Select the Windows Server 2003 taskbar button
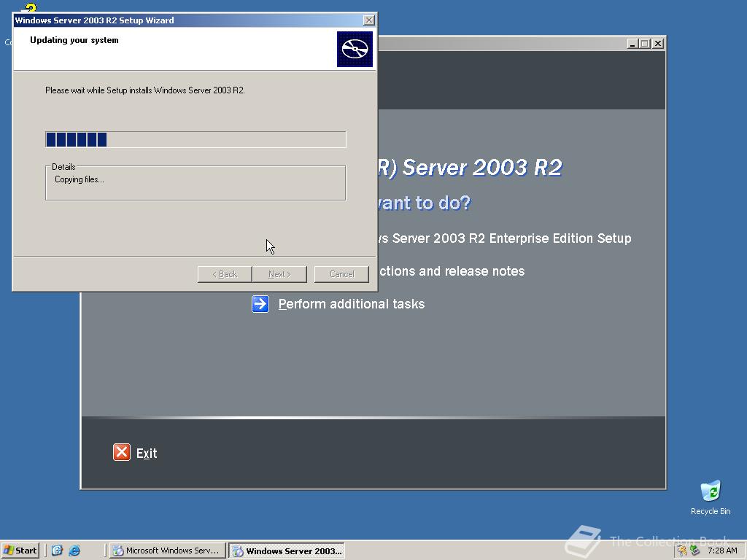Viewport: 747px width, 560px height. (x=287, y=551)
